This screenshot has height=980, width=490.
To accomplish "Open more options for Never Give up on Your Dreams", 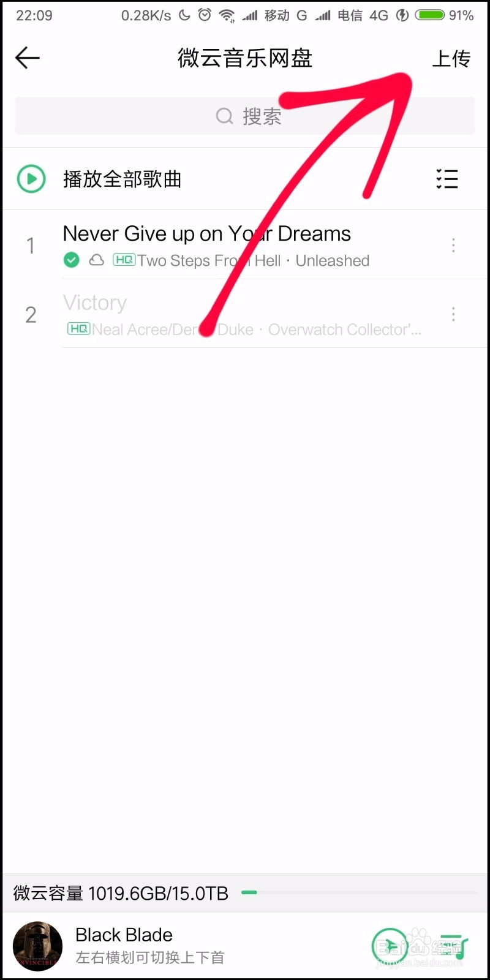I will [x=453, y=245].
